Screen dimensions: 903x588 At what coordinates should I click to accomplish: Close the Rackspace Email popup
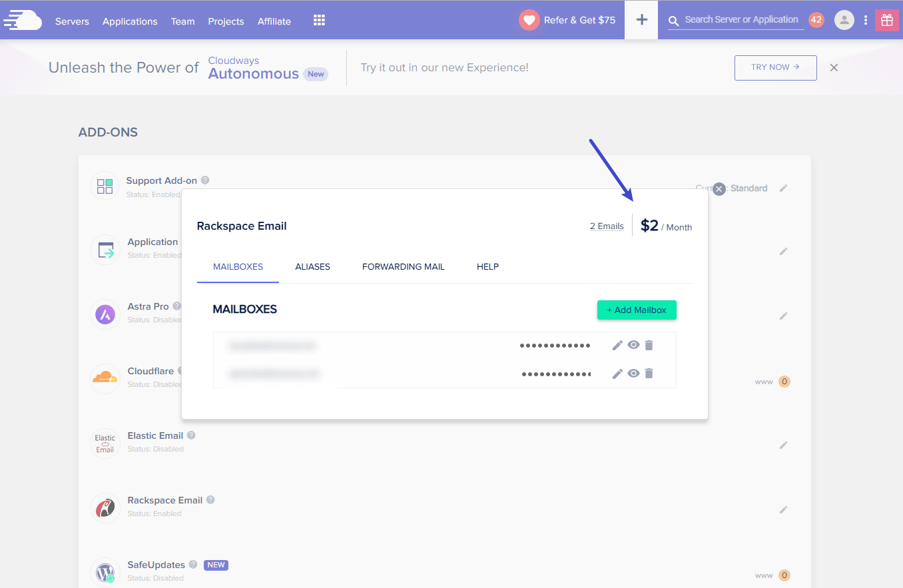point(719,188)
